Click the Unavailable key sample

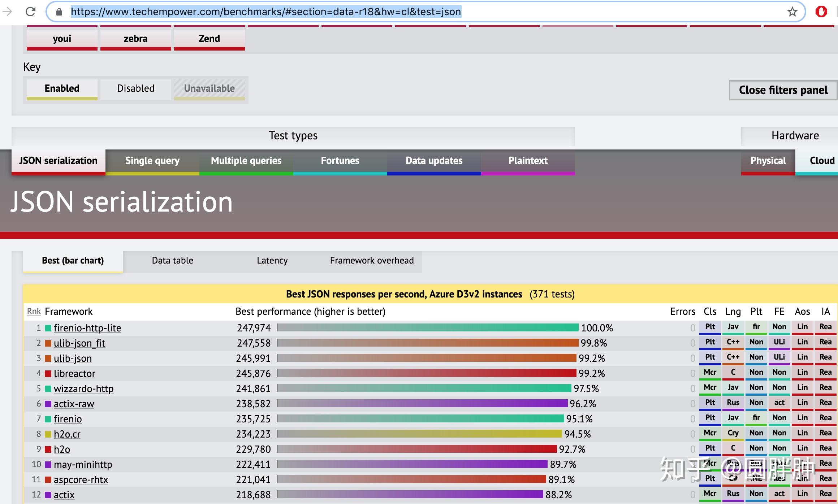click(209, 89)
